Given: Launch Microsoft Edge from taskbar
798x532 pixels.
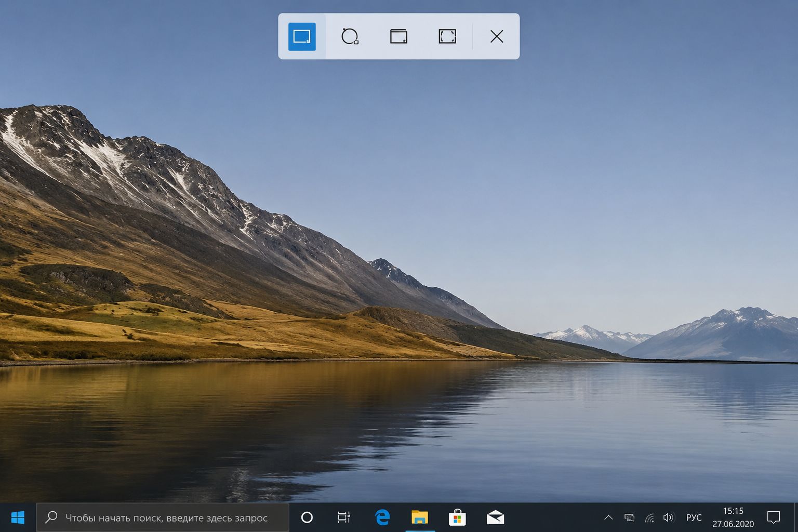Looking at the screenshot, I should tap(382, 517).
